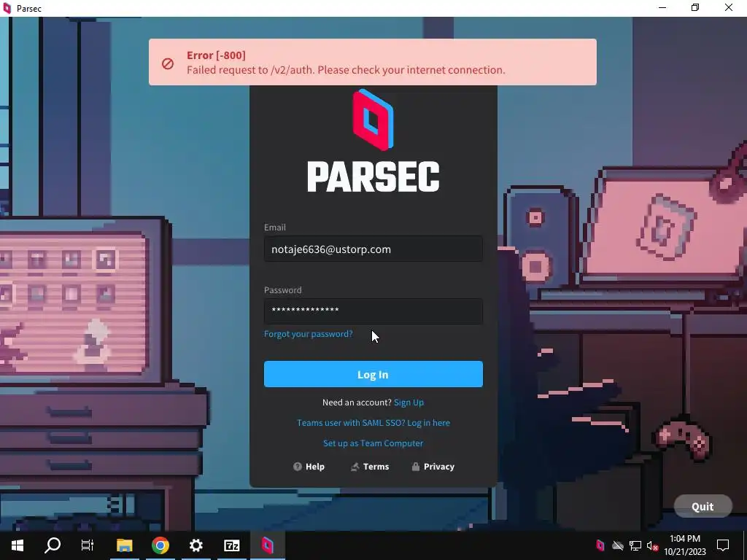
Task: Follow the Teams SAML SSO login link
Action: [x=373, y=423]
